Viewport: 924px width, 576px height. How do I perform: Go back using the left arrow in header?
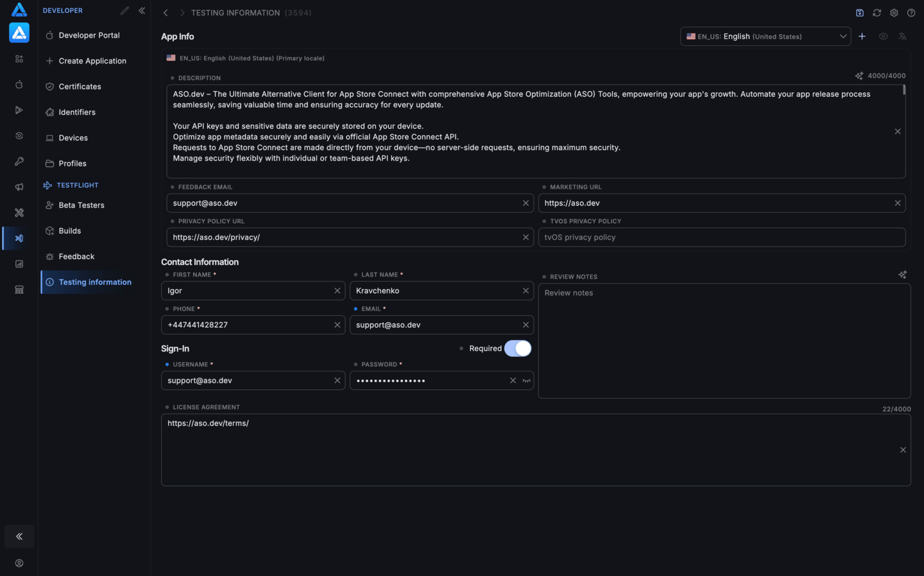(x=166, y=13)
